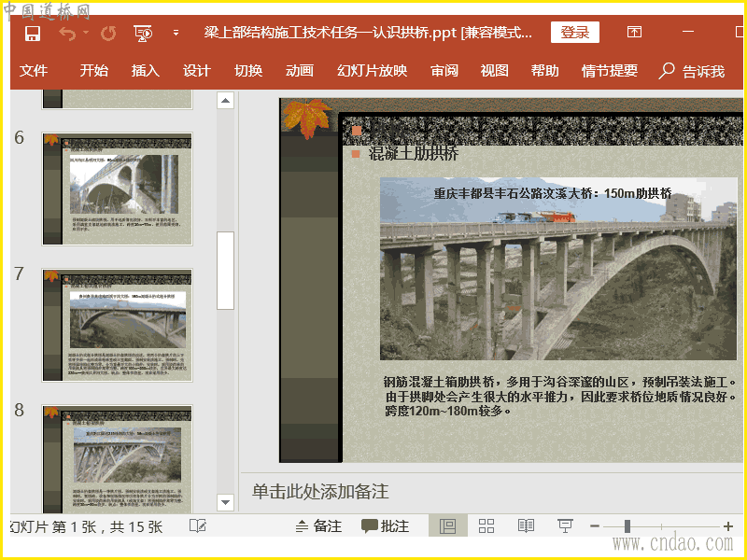This screenshot has height=560, width=747.
Task: Open the Undo history dropdown arrow
Action: click(86, 33)
